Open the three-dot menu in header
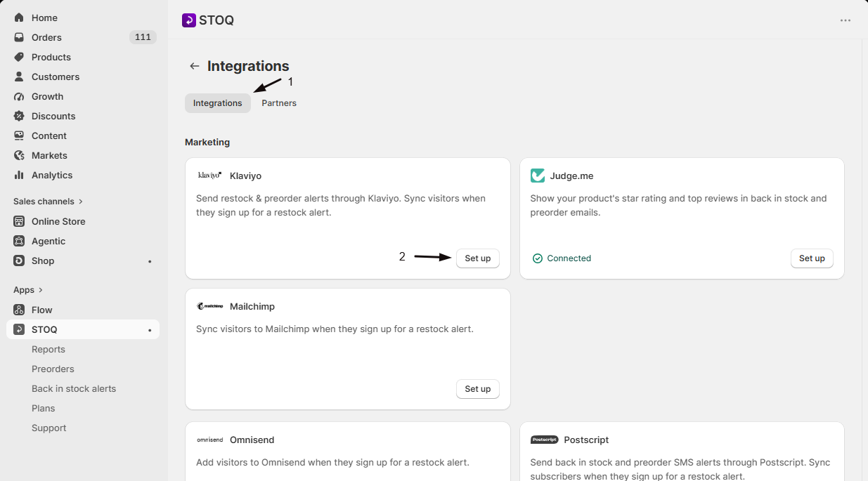This screenshot has height=481, width=868. tap(846, 20)
